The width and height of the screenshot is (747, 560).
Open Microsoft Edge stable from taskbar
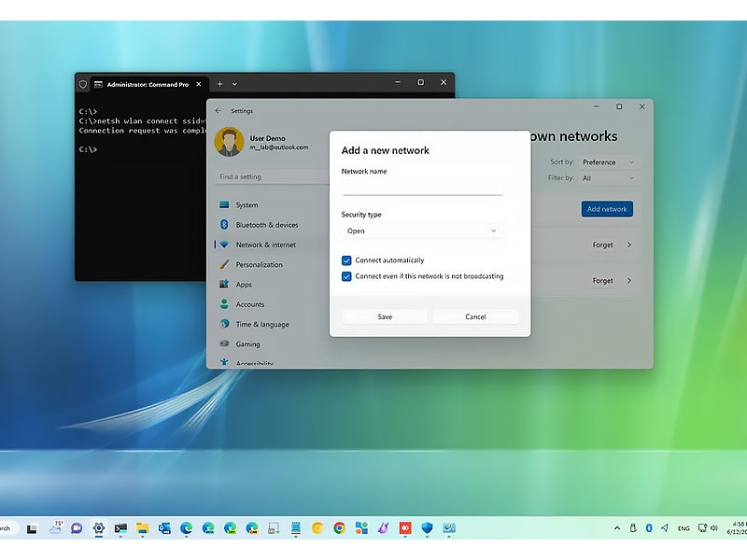point(186,528)
